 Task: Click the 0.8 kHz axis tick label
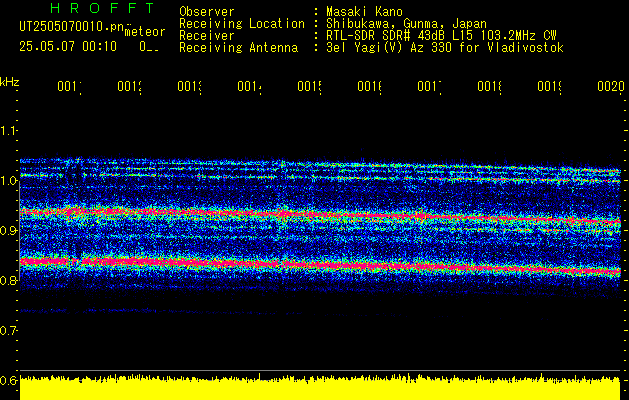pyautogui.click(x=8, y=280)
